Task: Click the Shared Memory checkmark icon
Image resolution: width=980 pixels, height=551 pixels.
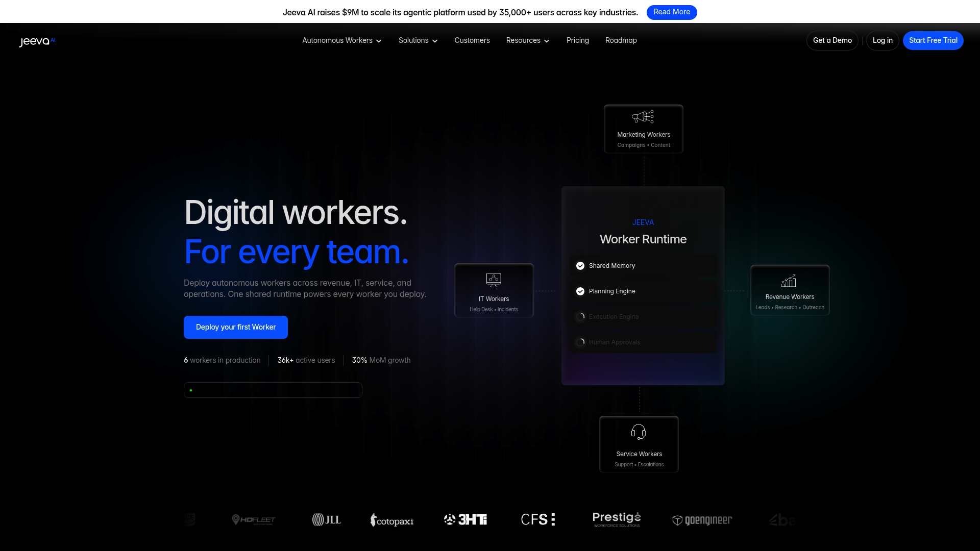Action: (x=580, y=266)
